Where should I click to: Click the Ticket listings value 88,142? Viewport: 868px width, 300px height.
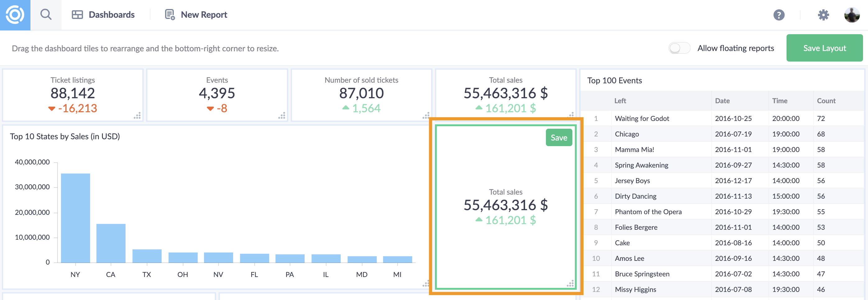coord(73,93)
